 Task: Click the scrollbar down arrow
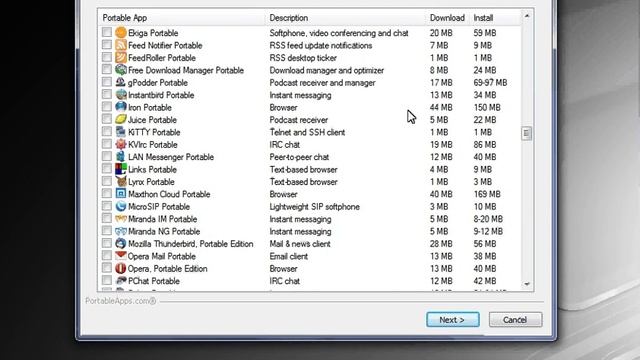[x=527, y=284]
